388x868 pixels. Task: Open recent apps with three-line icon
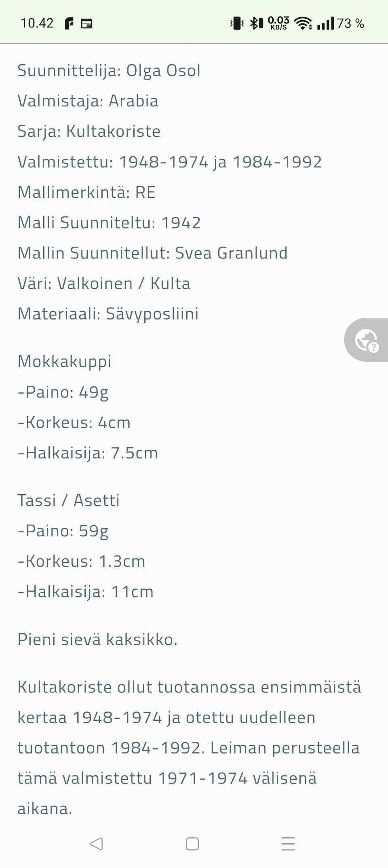[x=288, y=844]
